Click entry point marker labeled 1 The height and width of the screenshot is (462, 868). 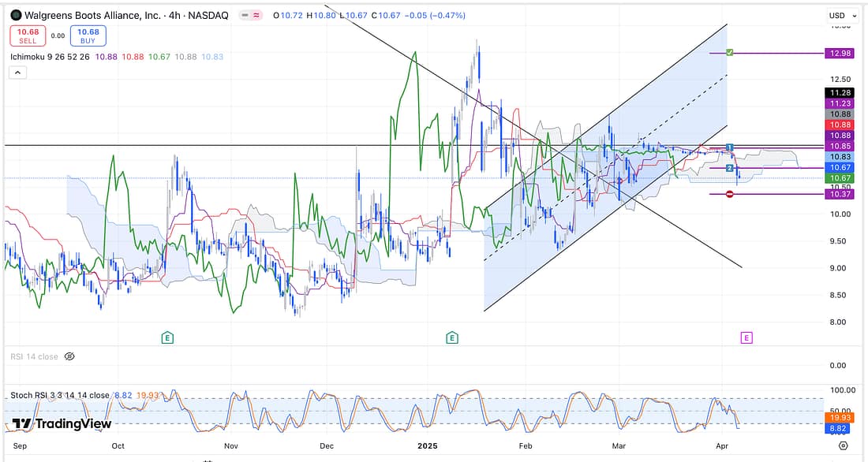pyautogui.click(x=730, y=147)
